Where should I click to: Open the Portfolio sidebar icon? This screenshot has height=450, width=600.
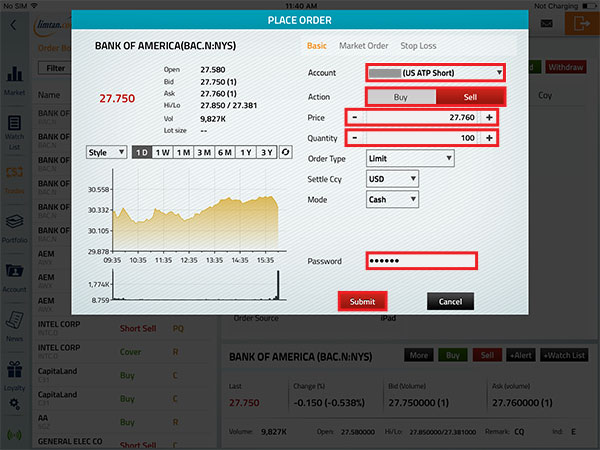(15, 221)
